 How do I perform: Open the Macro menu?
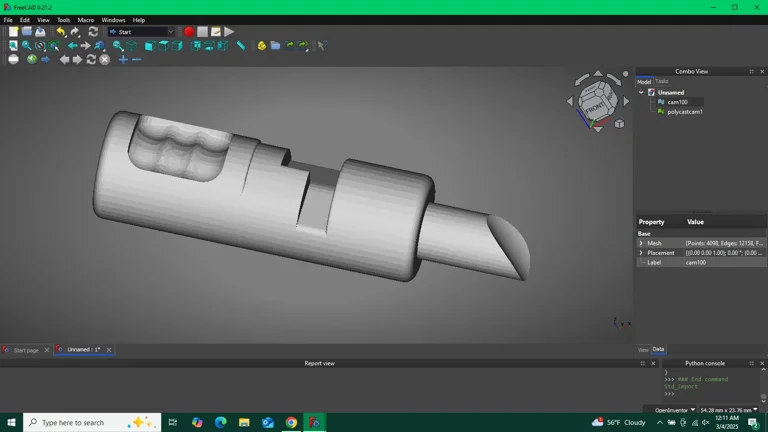86,20
